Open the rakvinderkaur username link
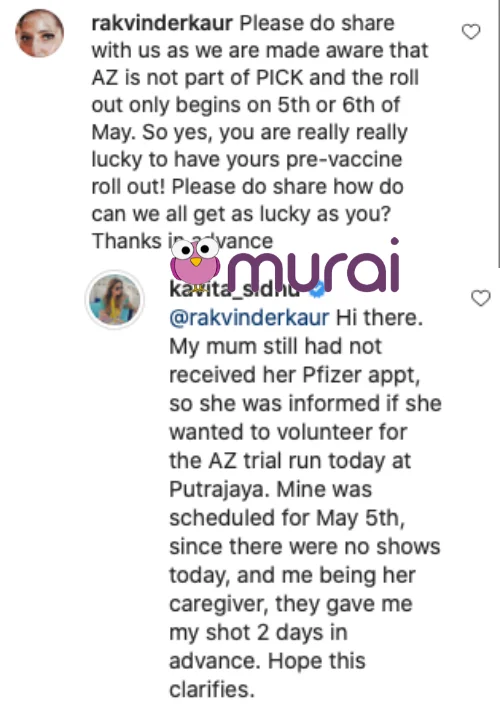Image resolution: width=500 pixels, height=721 pixels. (162, 23)
